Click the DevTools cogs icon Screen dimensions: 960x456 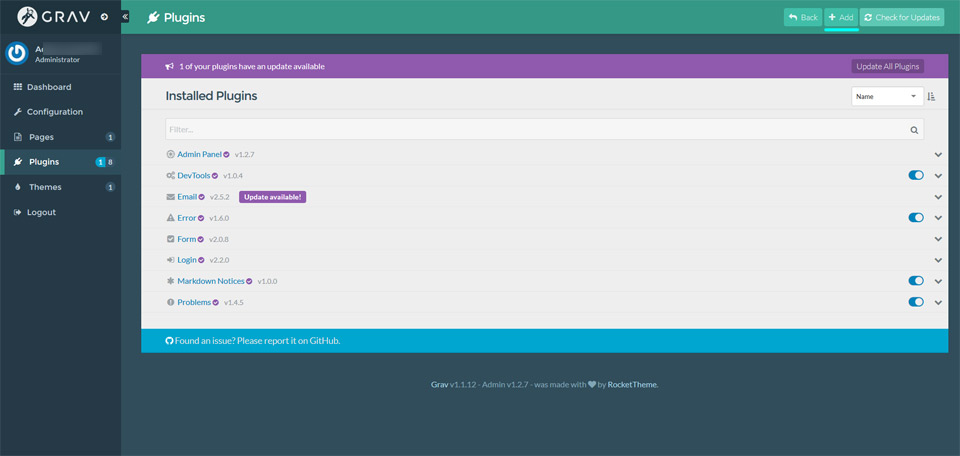(x=170, y=176)
